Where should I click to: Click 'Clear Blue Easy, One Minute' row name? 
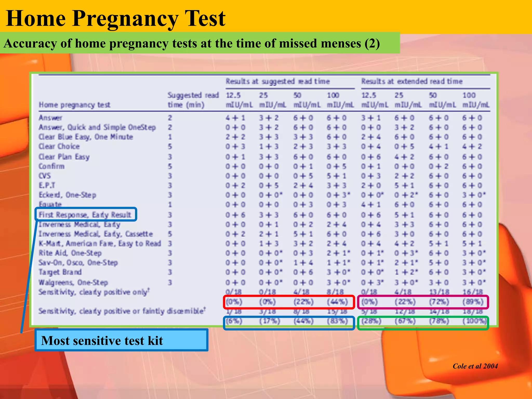pyautogui.click(x=86, y=137)
